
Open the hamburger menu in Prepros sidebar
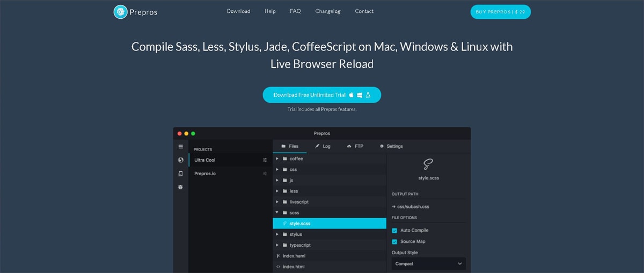click(x=181, y=147)
